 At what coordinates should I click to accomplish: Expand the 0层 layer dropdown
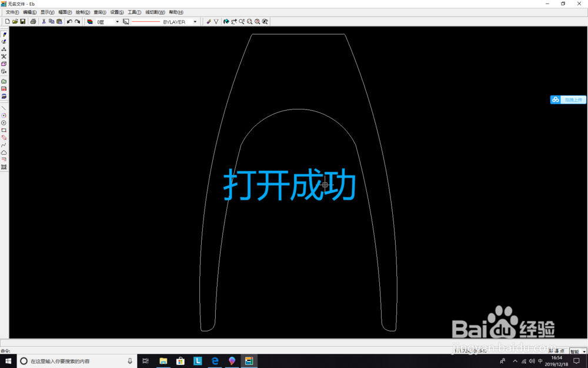tap(117, 22)
